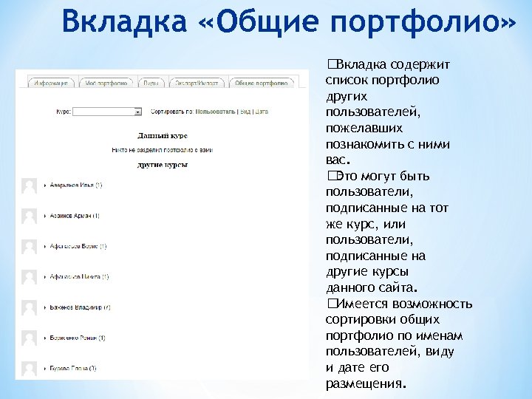Click the name Афанасьев Борис (1)

click(x=78, y=246)
